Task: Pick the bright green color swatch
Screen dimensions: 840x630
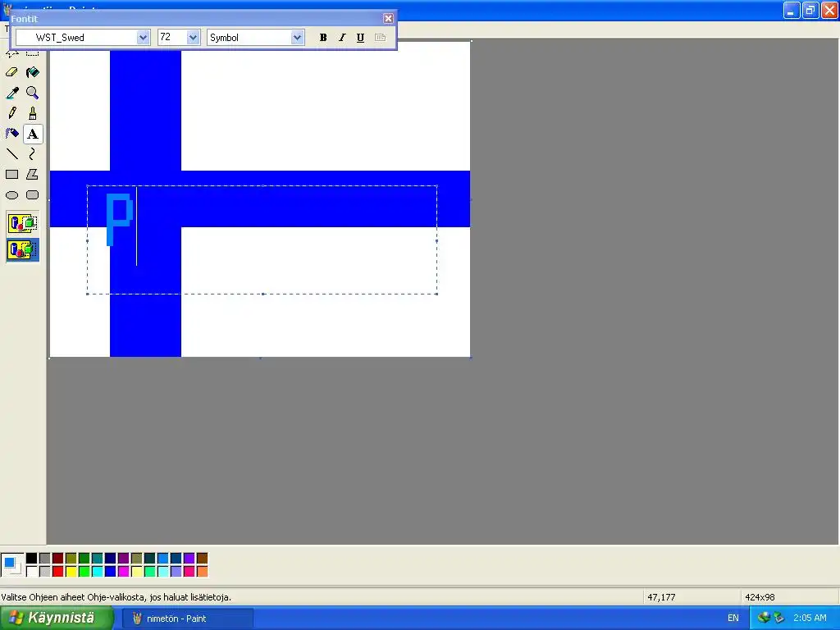Action: pos(84,572)
